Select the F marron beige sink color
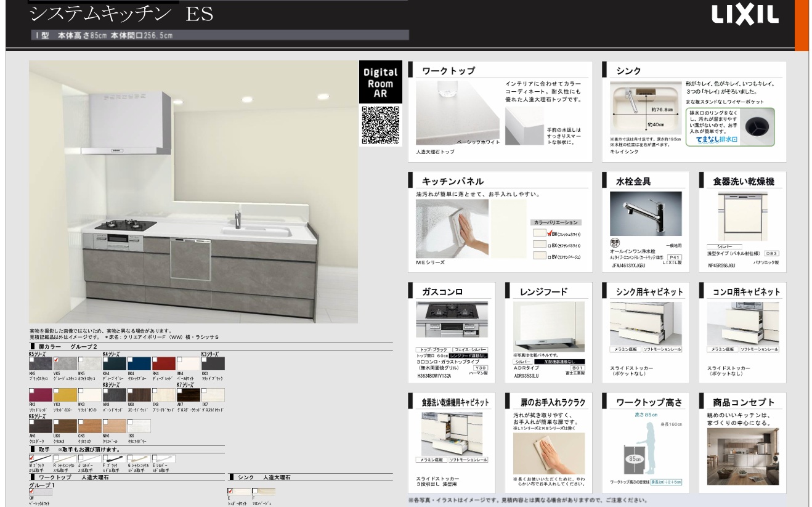The width and height of the screenshot is (812, 507). 263,492
